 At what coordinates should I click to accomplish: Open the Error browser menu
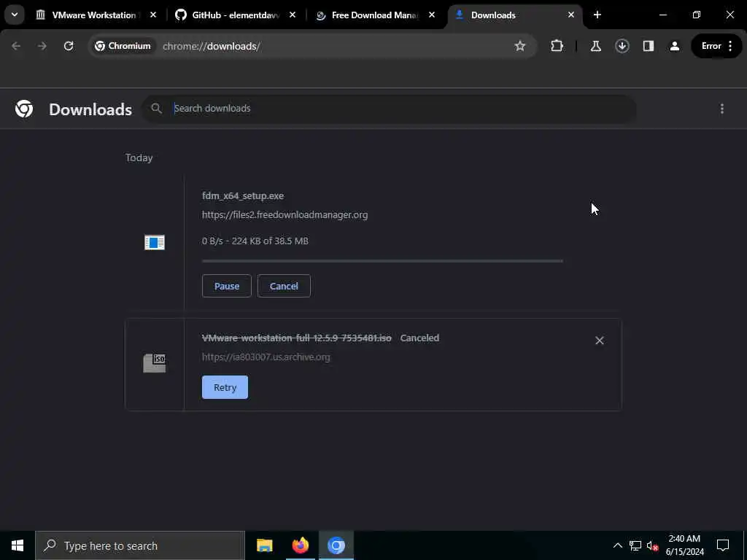click(716, 46)
